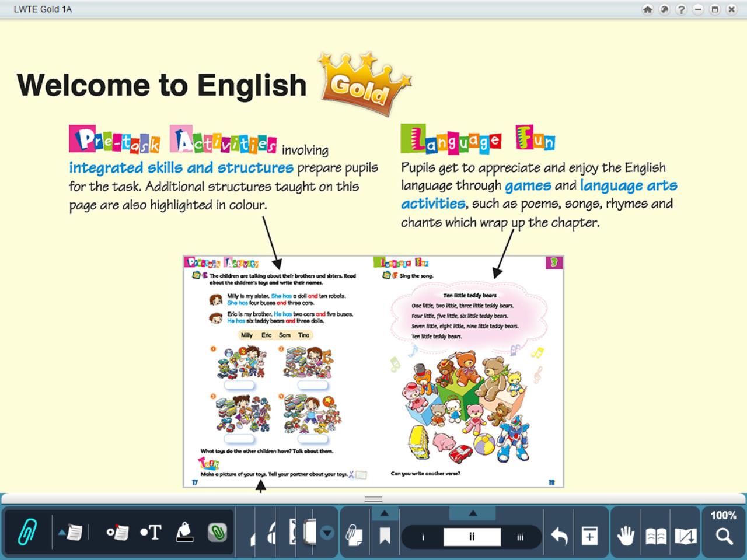Select the paint bucket fill tool
Viewport: 747px width, 560px height.
tap(184, 532)
